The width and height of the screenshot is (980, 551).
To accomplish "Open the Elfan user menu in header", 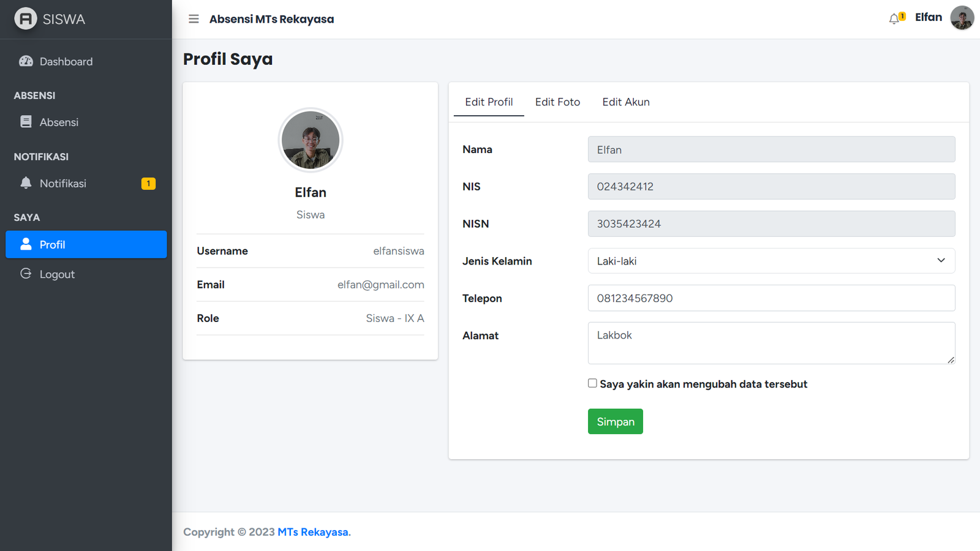I will [928, 18].
